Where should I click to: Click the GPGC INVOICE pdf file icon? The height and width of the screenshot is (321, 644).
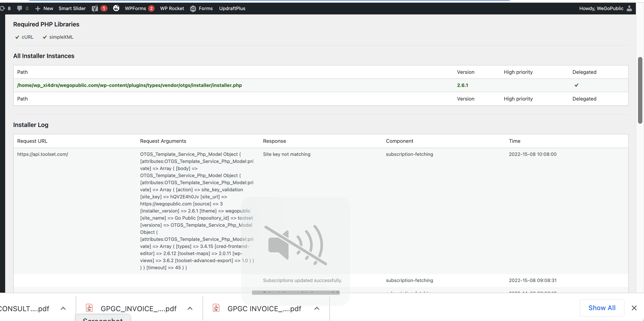pyautogui.click(x=216, y=308)
